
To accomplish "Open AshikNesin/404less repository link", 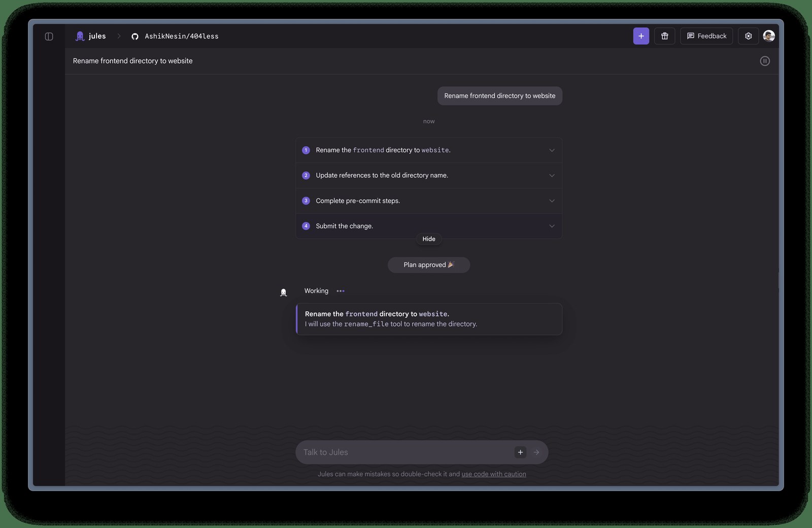I will pyautogui.click(x=182, y=37).
